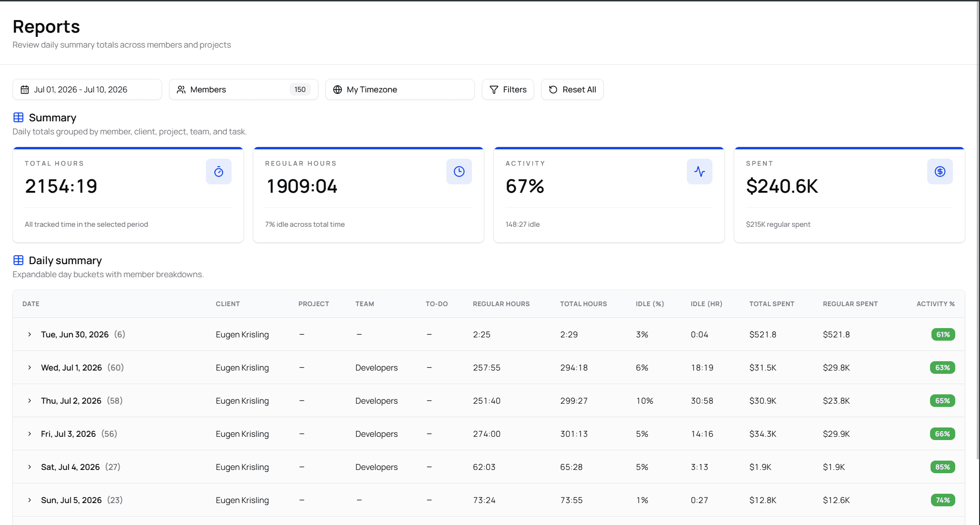The width and height of the screenshot is (980, 525).
Task: Open the Filters panel
Action: [x=508, y=89]
